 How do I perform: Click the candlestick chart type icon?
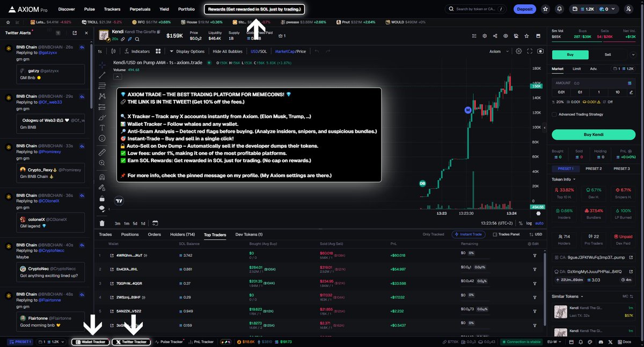pos(113,52)
